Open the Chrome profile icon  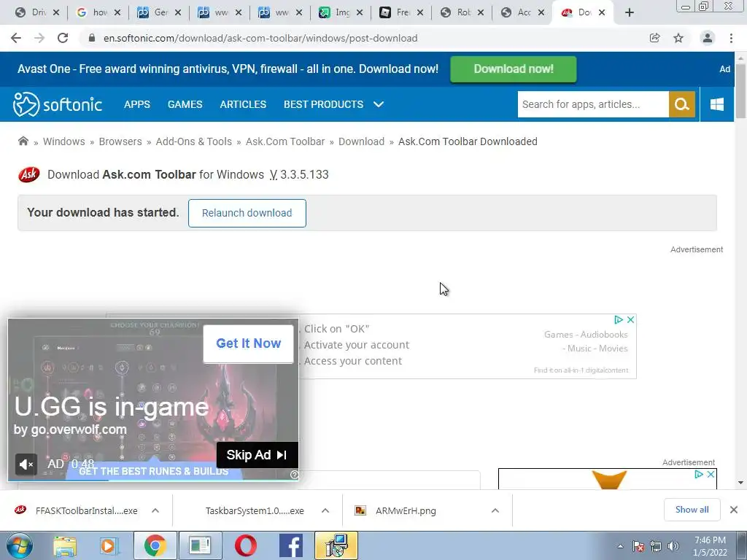(x=708, y=38)
